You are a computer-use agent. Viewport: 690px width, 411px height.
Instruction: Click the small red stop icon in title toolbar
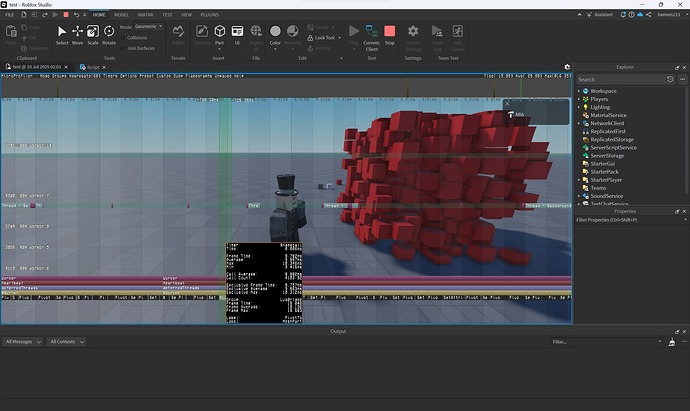coord(66,15)
